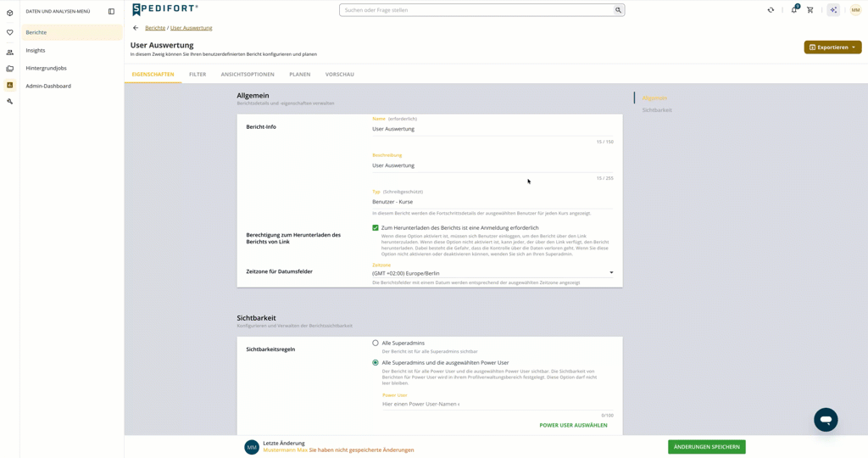Open user management people icon
Screen dimensions: 868x458
pos(9,53)
